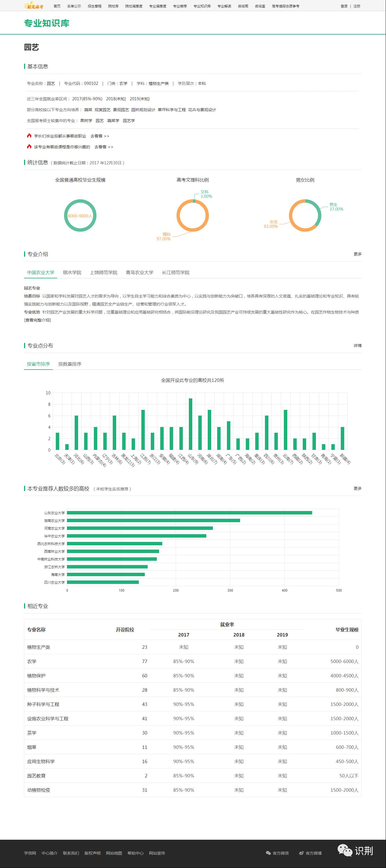Viewport: 386px width, 868px height.
Task: Open the 咨询室 navigation item
Action: (x=260, y=6)
